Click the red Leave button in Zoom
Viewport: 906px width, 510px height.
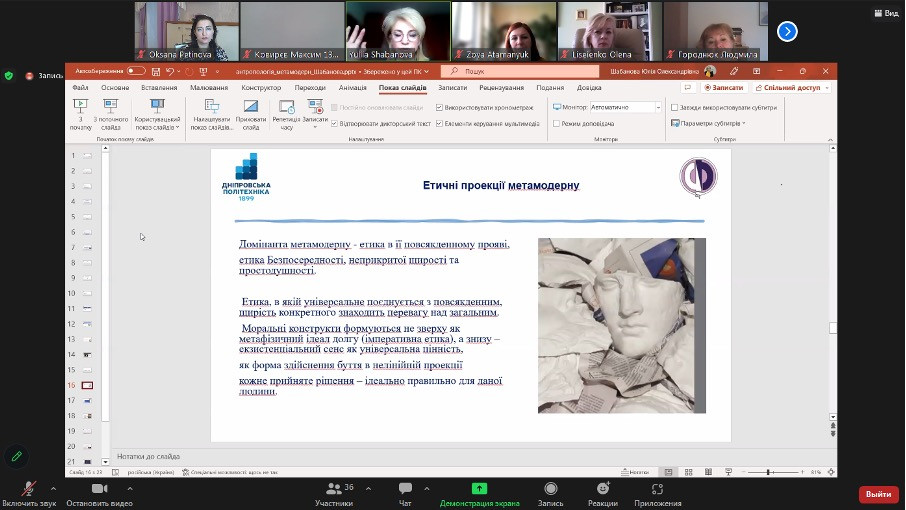878,494
